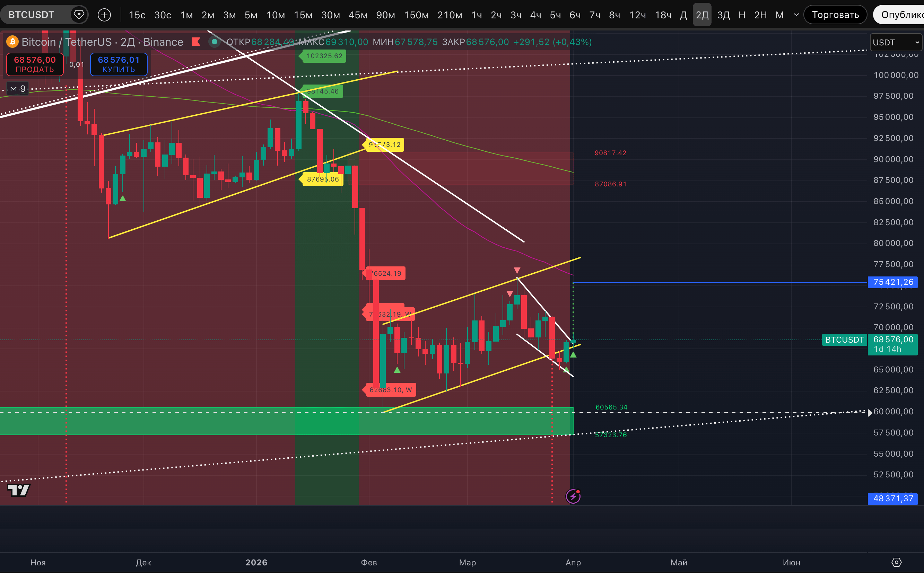The image size is (924, 573).
Task: Click the blue 75 421,26 price label
Action: [892, 282]
